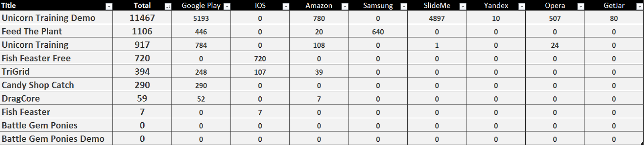Open the Yandex column filter dropdown
Screen dimensions: 644x145
522,6
